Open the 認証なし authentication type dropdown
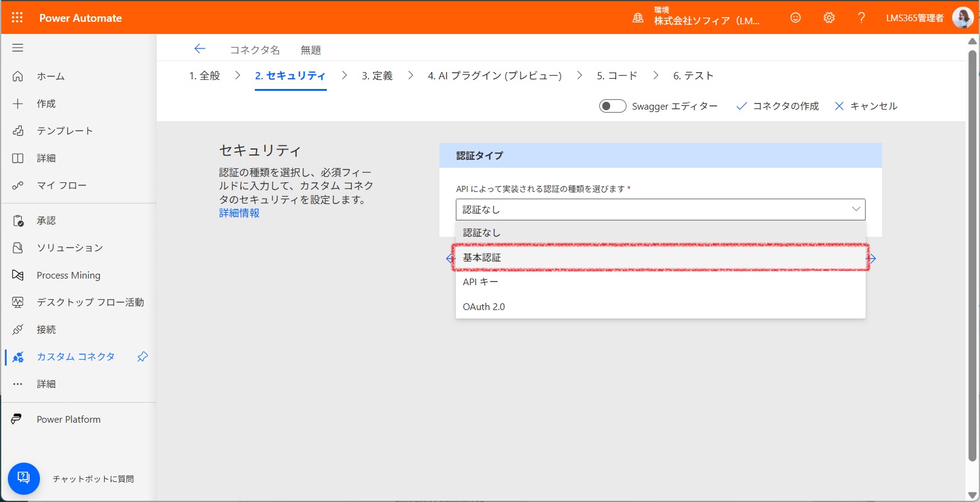980x502 pixels. tap(660, 210)
